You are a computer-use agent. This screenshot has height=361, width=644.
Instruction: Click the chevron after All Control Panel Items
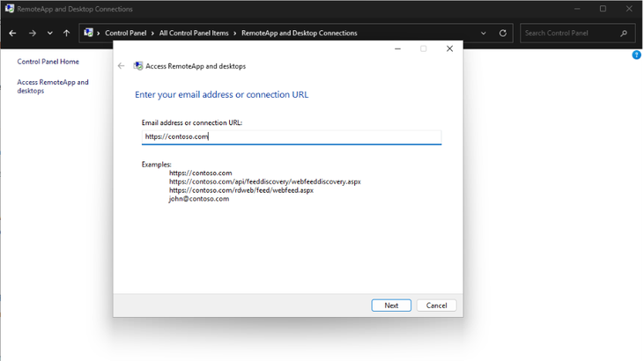[235, 33]
